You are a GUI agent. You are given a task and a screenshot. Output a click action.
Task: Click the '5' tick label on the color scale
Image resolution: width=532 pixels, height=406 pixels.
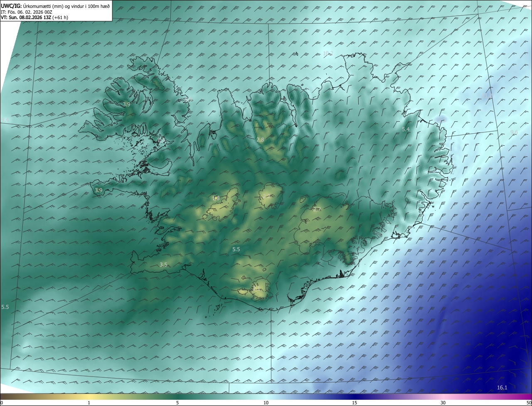click(x=177, y=403)
